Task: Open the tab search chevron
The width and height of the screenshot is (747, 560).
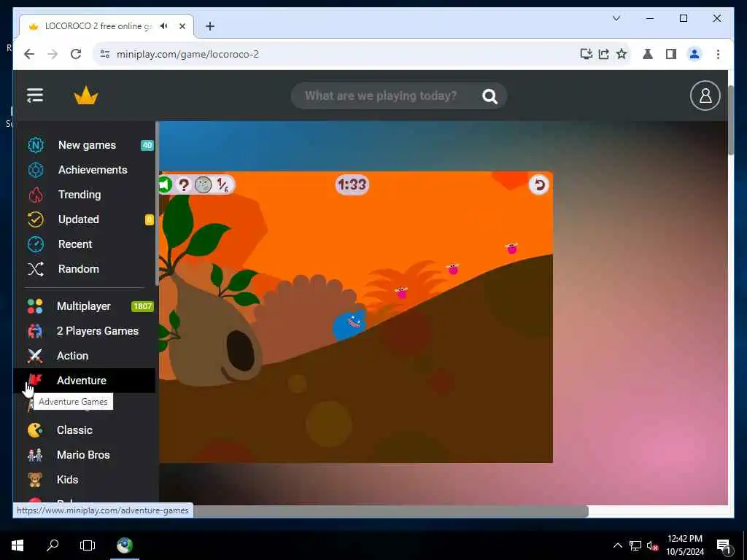Action: pyautogui.click(x=616, y=18)
